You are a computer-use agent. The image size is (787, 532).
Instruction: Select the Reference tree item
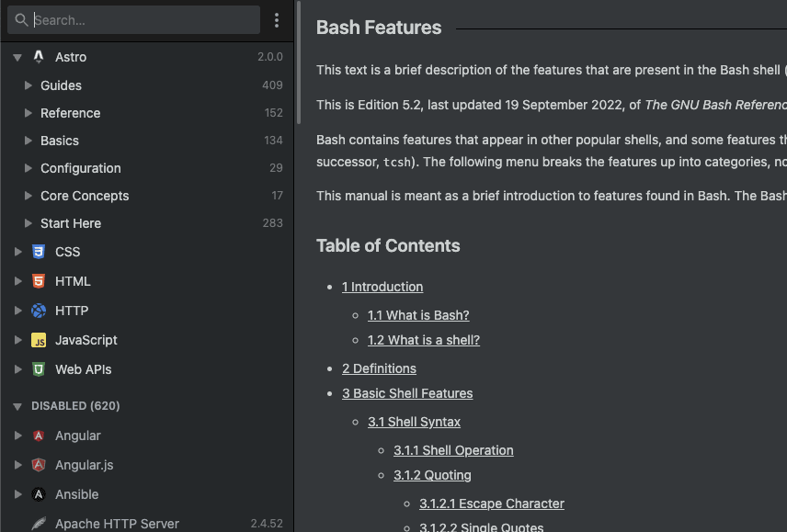coord(71,113)
